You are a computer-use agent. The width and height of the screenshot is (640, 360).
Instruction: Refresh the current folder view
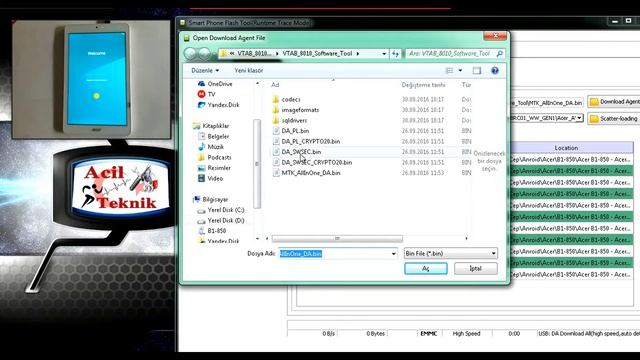[x=395, y=53]
